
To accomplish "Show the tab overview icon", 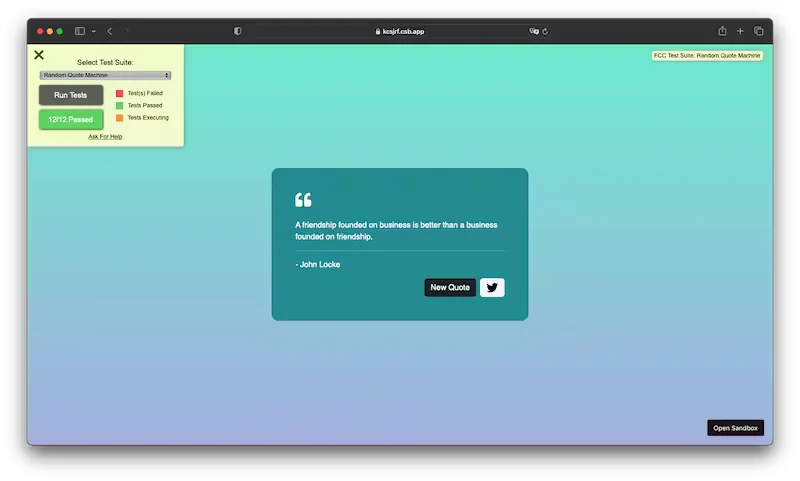I will click(x=759, y=31).
